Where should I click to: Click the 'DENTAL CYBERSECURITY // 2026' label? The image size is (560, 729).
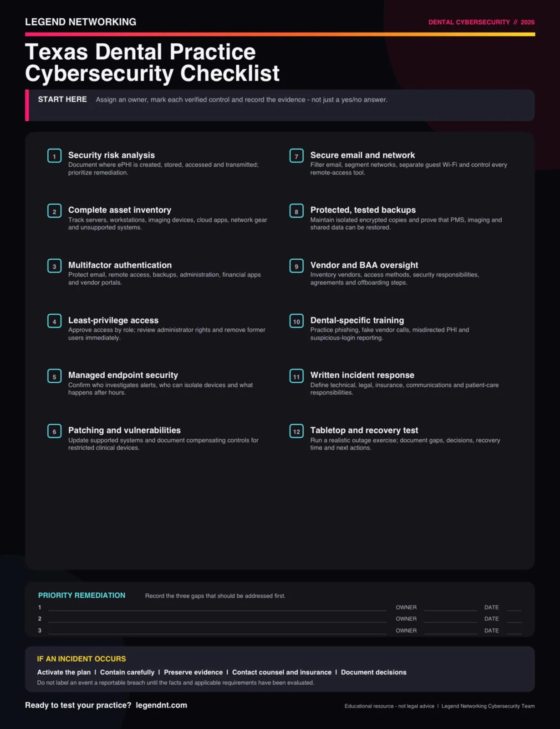point(481,22)
